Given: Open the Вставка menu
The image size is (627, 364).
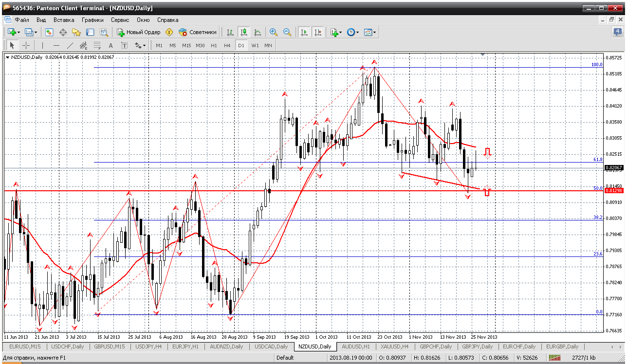Looking at the screenshot, I should [x=64, y=20].
